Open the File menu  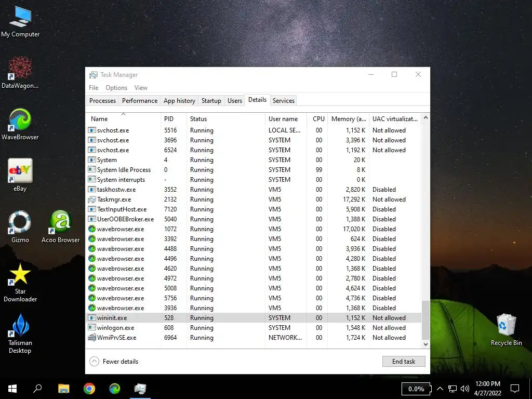click(x=94, y=87)
